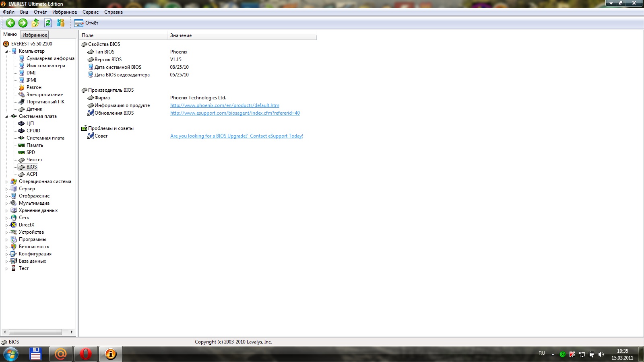Open the Отчёт report toolbar button
The width and height of the screenshot is (644, 362).
86,23
